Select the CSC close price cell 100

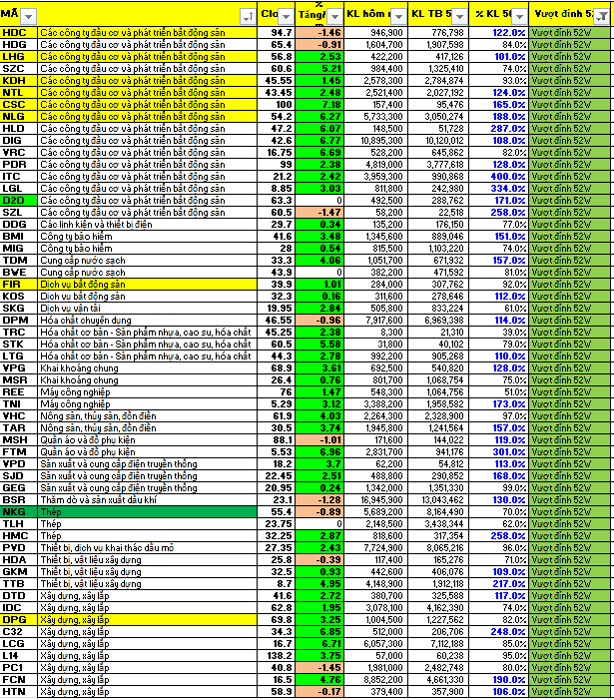tap(276, 105)
